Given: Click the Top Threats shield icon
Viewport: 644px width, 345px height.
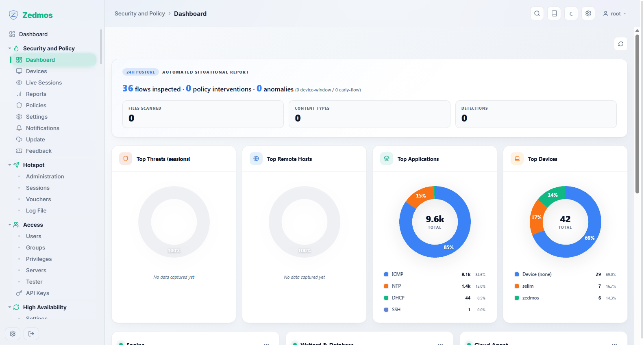Looking at the screenshot, I should 126,158.
